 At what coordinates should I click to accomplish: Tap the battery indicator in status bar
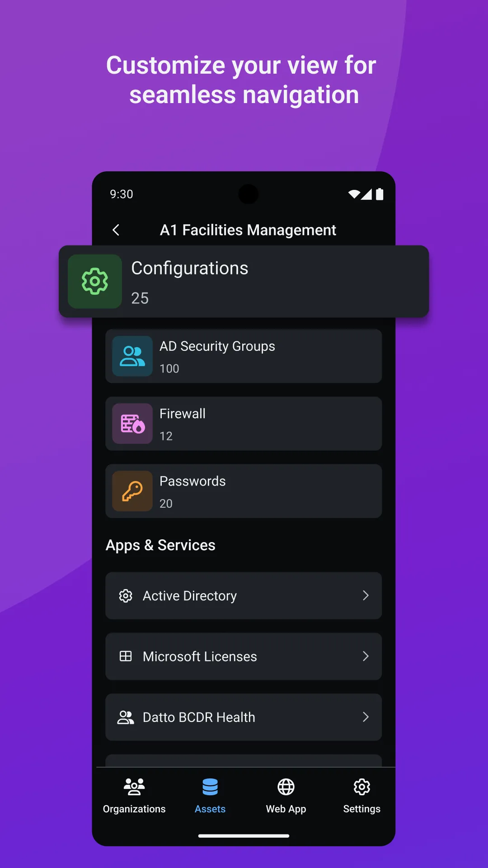tap(380, 194)
